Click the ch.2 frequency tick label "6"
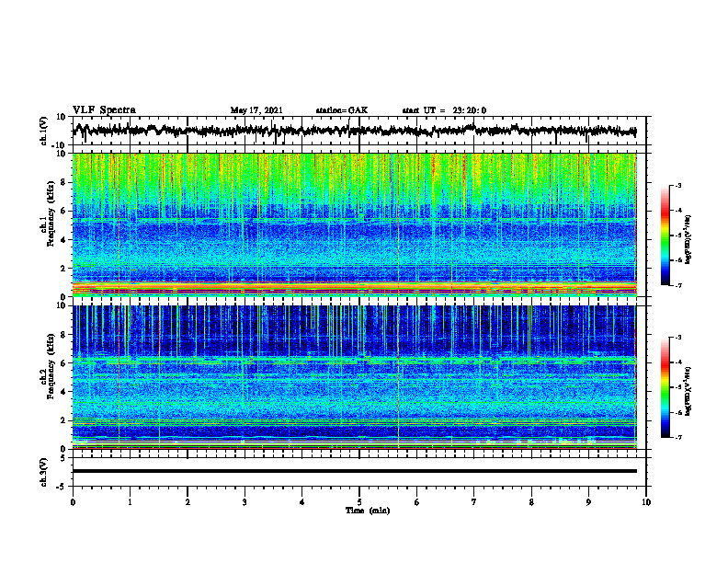This screenshot has width=728, height=563. coord(64,363)
